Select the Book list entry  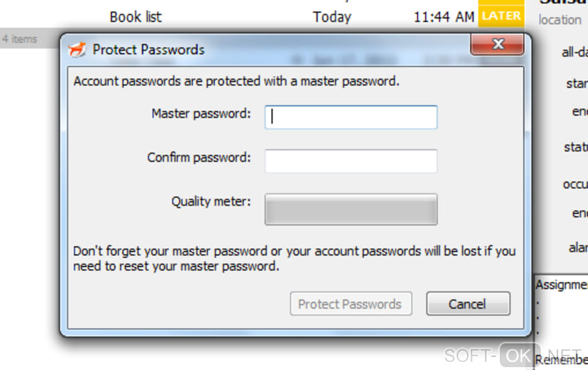(135, 17)
